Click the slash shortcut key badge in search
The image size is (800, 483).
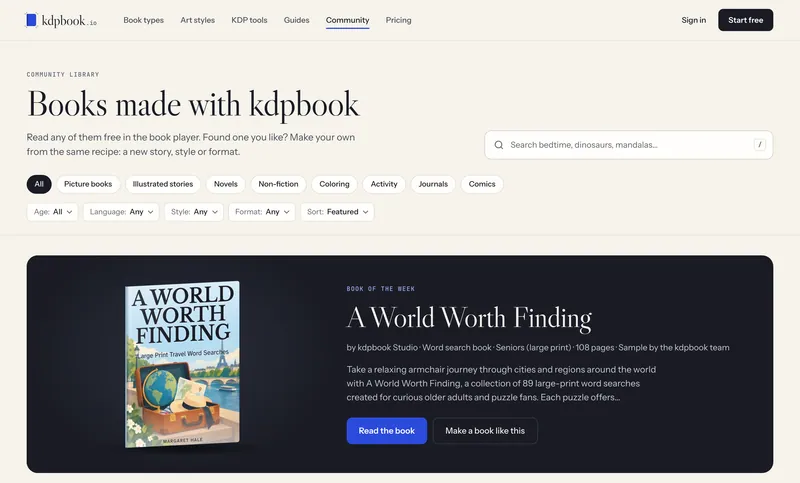[759, 145]
